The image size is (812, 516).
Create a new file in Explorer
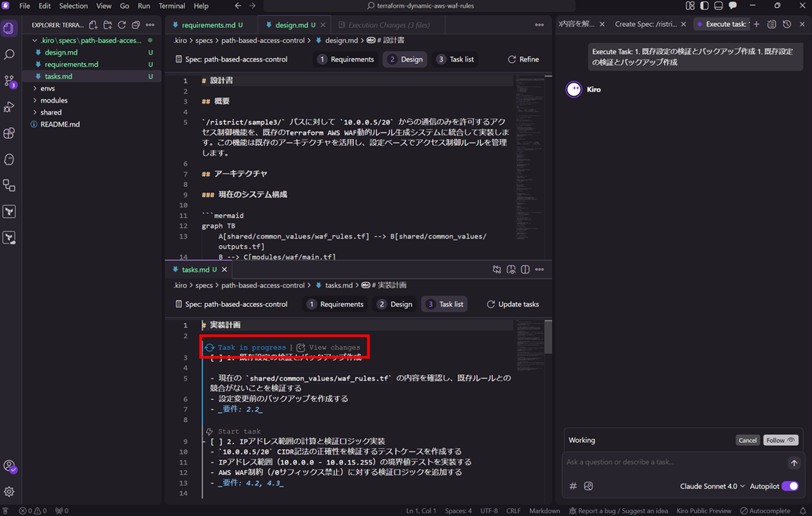tap(93, 25)
